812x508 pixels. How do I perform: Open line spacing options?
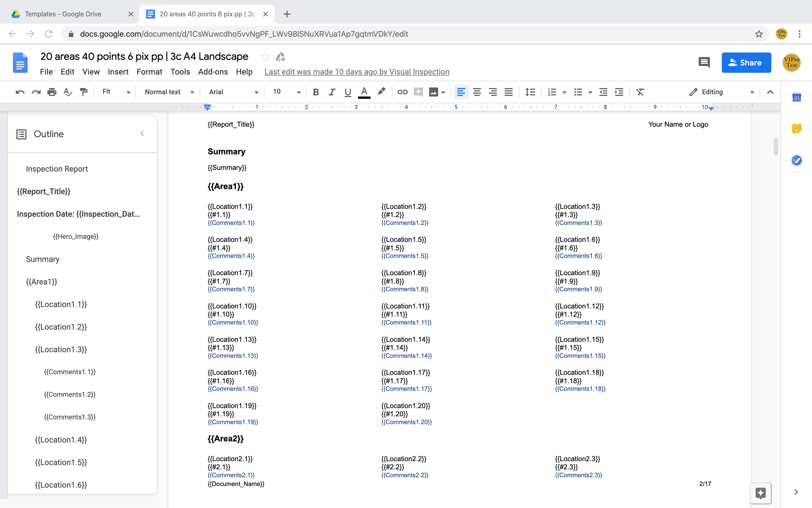click(530, 92)
